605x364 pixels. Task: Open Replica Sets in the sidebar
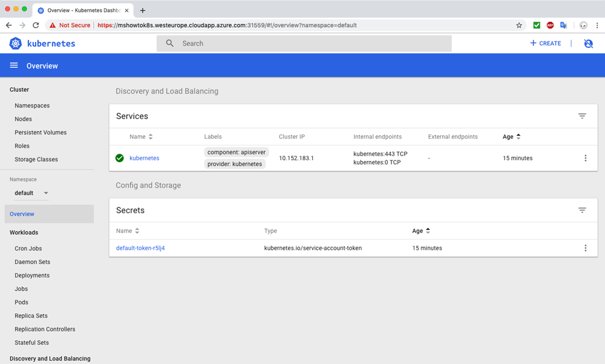tap(31, 316)
